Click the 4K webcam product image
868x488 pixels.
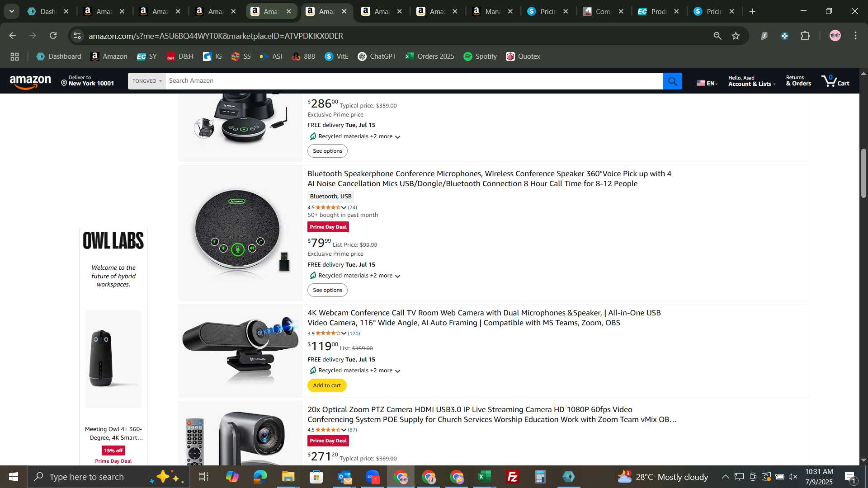tap(241, 350)
